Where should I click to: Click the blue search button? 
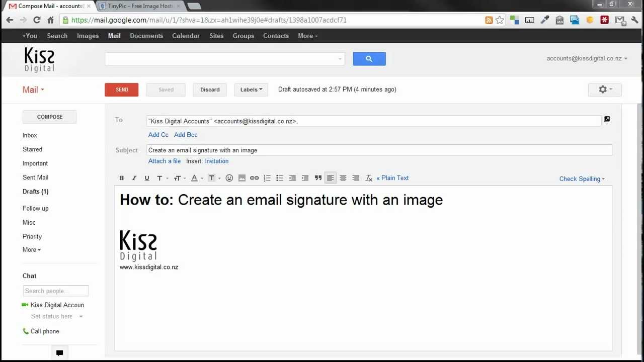click(x=369, y=59)
